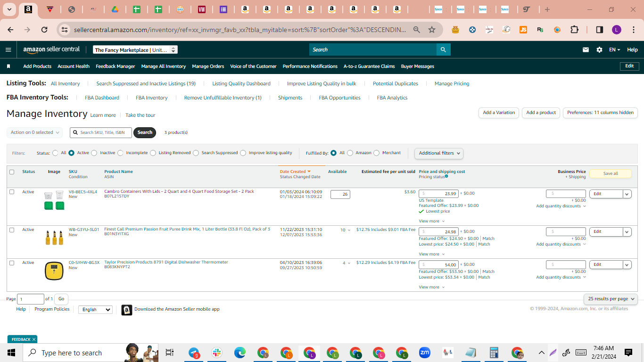Open the 25 results per page dropdown
Viewport: 644px width, 362px height.
[x=611, y=299]
